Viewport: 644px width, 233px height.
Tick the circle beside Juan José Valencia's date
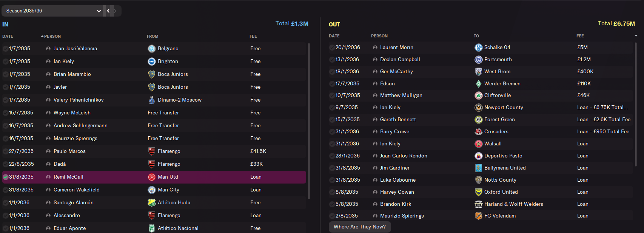click(x=5, y=49)
